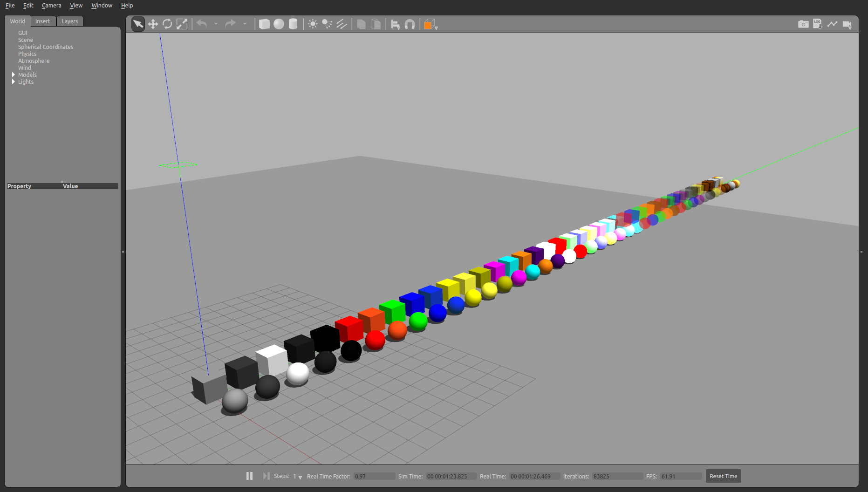Click the record video icon
This screenshot has height=492, width=868.
(x=847, y=25)
